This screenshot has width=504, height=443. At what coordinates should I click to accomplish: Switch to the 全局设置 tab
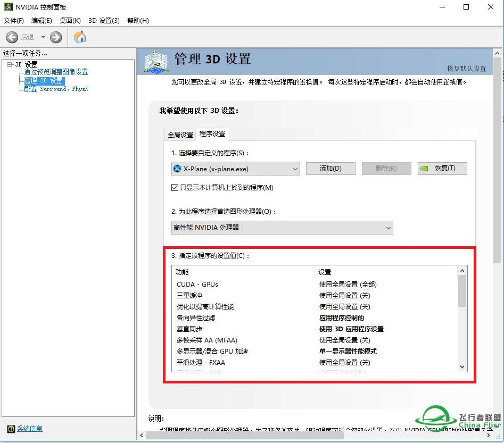click(180, 135)
